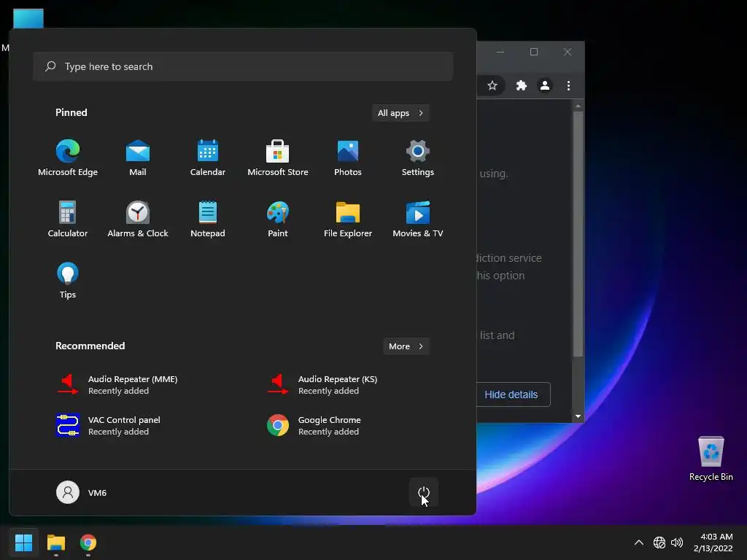Image resolution: width=747 pixels, height=560 pixels.
Task: Click Chrome scrollbar up arrow
Action: pyautogui.click(x=578, y=106)
